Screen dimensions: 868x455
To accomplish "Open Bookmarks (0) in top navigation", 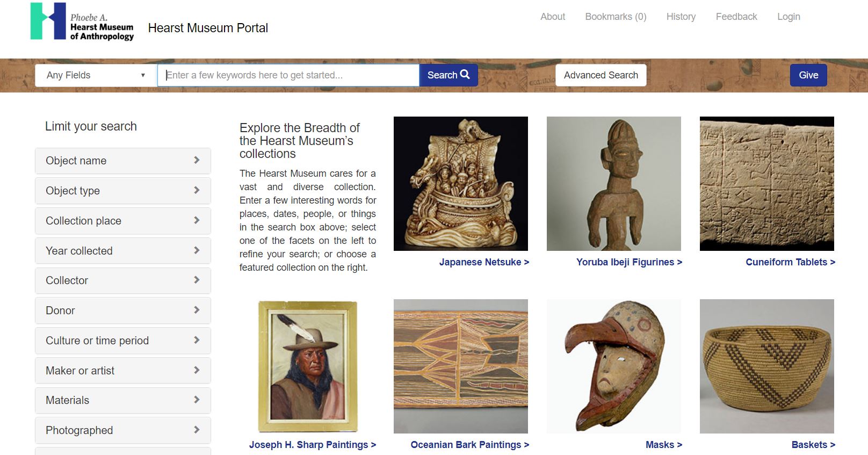I will pos(616,17).
